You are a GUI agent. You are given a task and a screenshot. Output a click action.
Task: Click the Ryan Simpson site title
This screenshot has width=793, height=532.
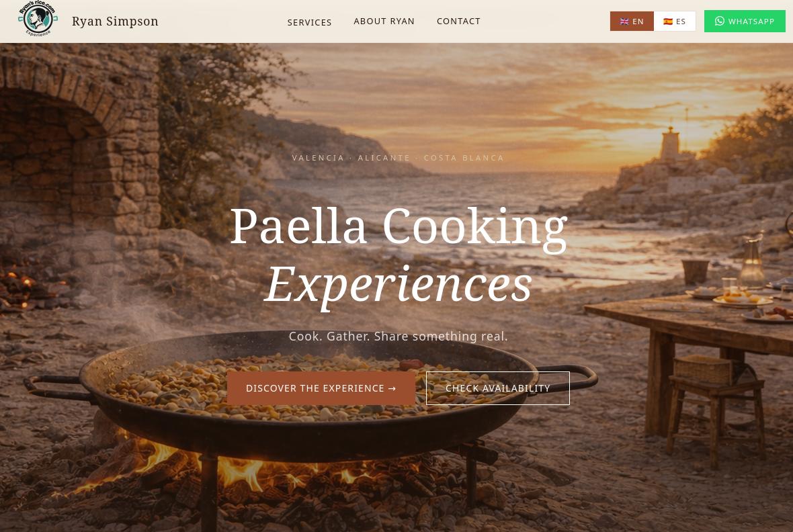coord(115,21)
